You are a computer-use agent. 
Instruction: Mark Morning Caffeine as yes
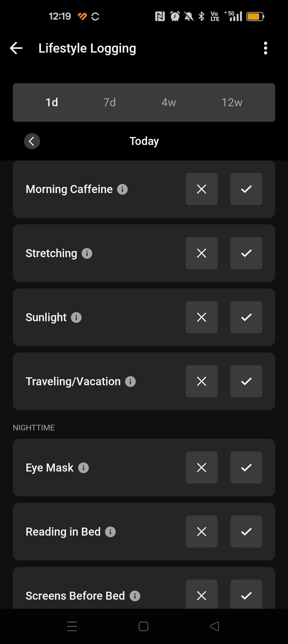246,189
